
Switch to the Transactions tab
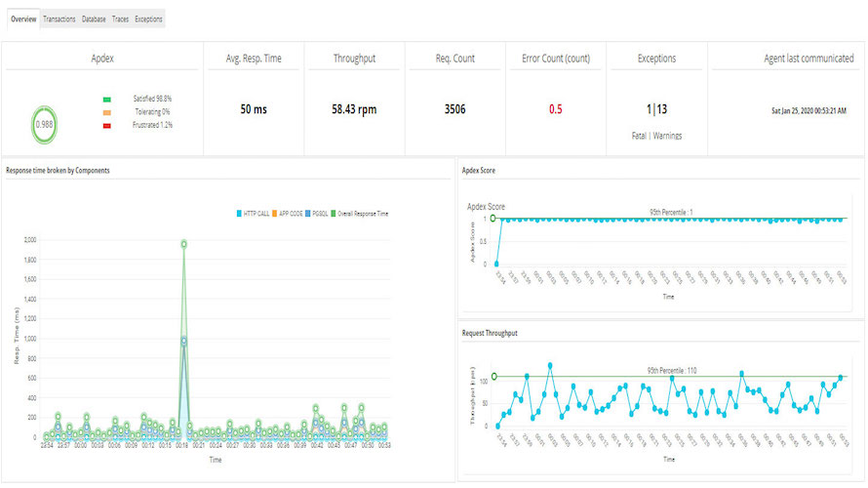[x=59, y=19]
